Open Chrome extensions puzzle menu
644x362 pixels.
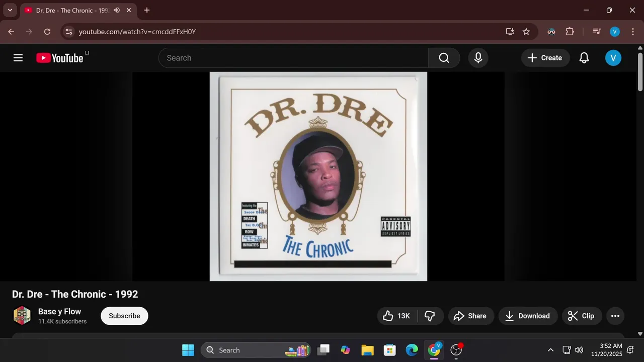coord(570,32)
